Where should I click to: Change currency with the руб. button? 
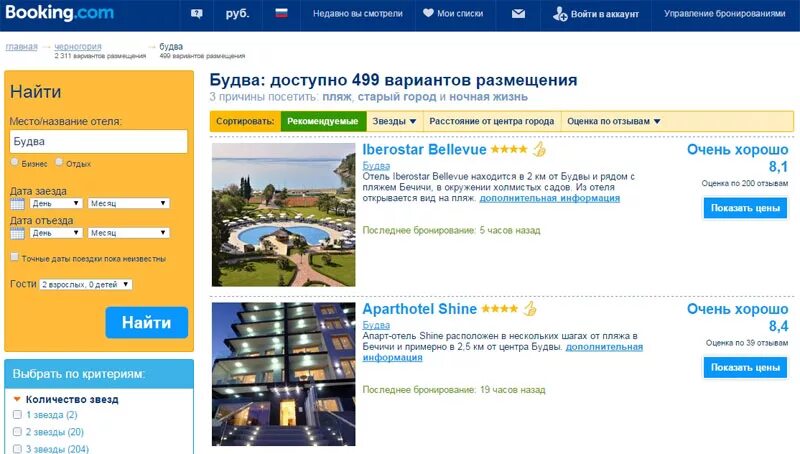click(237, 14)
